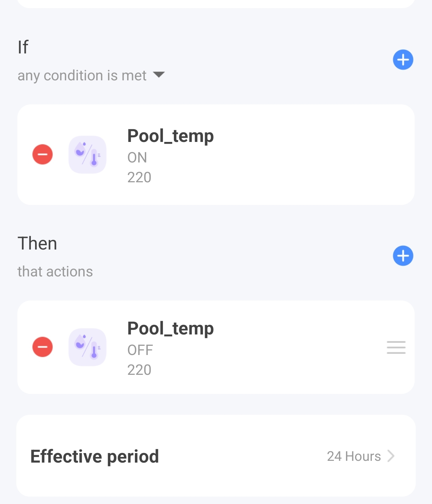Tap the action's 220 value

(139, 370)
